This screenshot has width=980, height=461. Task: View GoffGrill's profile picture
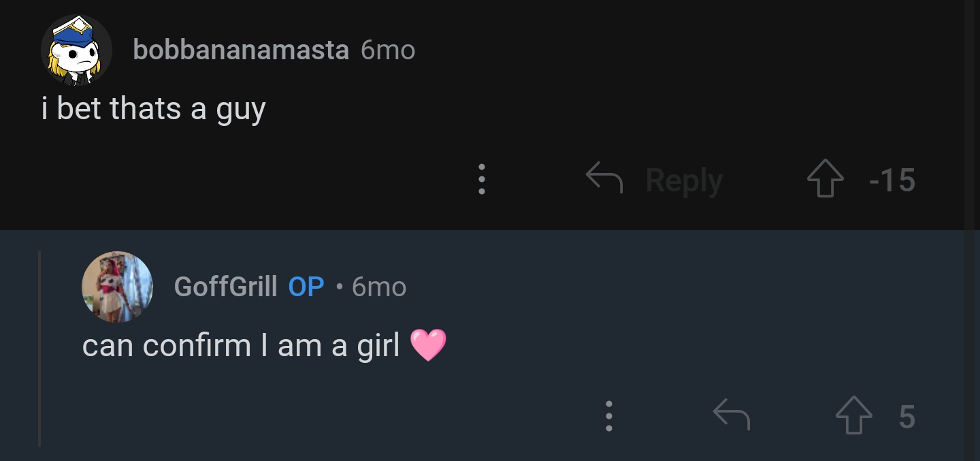point(117,287)
